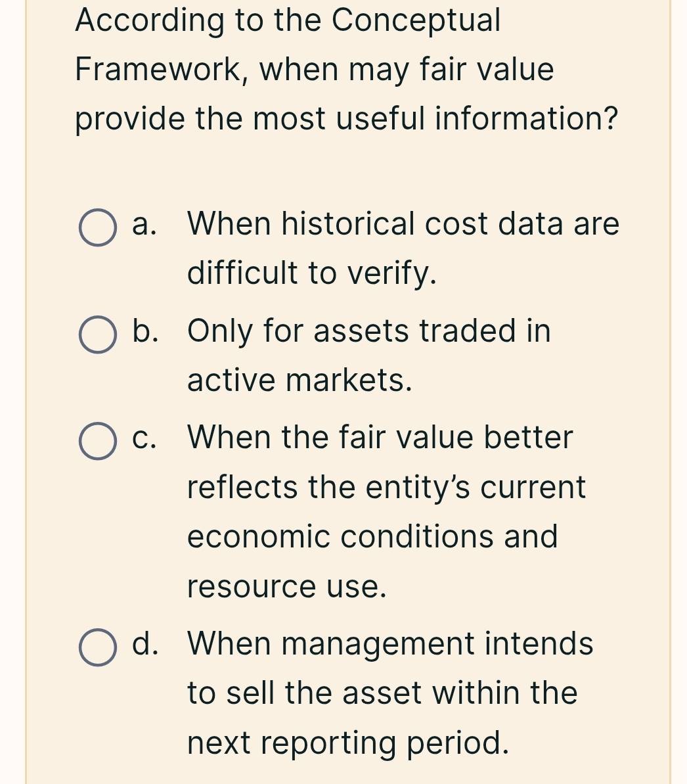Viewport: 687px width, 784px height.
Task: Click the 'c.' option letter label
Action: tap(144, 438)
